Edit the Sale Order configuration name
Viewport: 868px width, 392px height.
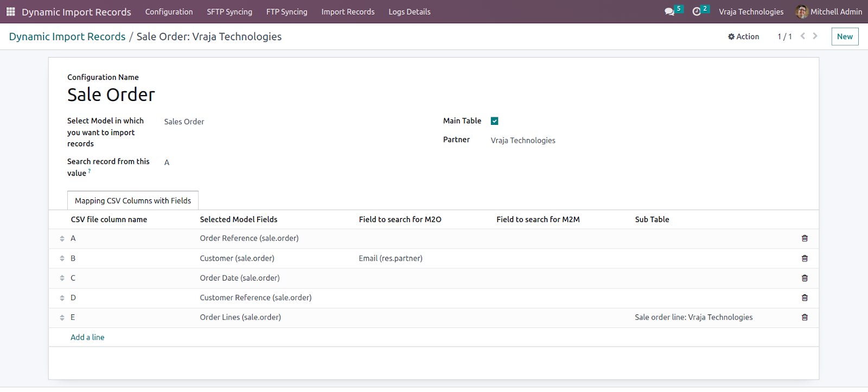111,94
